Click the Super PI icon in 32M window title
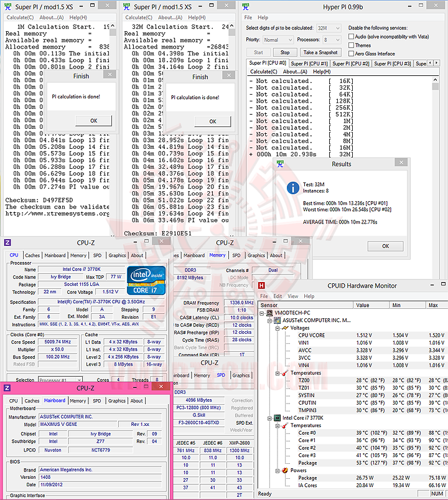This screenshot has height=500, width=448. tap(126, 6)
